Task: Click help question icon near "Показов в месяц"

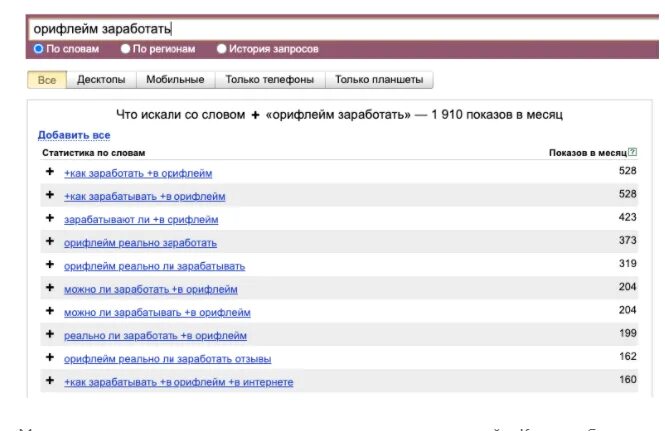Action: pyautogui.click(x=632, y=151)
